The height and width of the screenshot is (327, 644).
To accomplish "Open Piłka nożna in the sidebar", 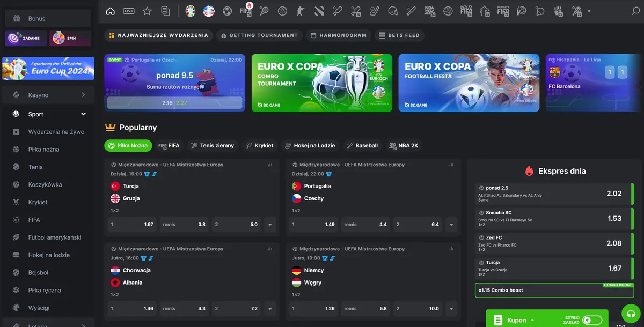I will point(43,150).
